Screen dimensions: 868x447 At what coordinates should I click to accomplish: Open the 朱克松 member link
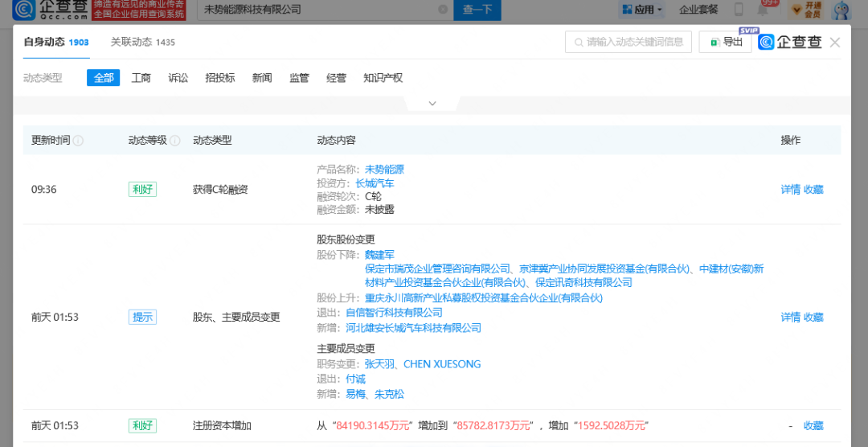(x=389, y=395)
